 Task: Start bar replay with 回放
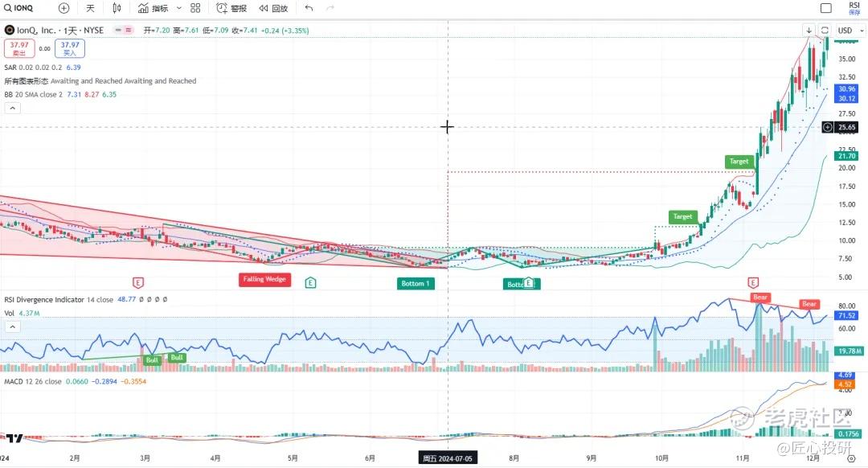pyautogui.click(x=273, y=8)
